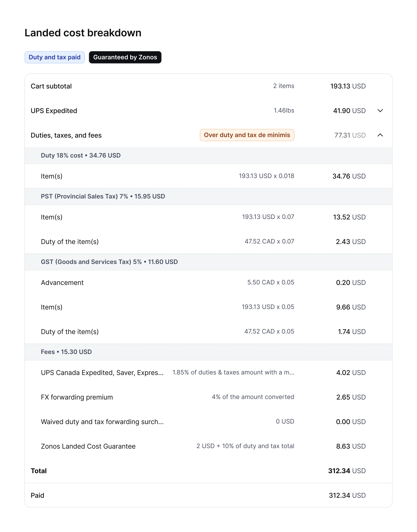Click the GST Goods and Services Tax header
The height and width of the screenshot is (532, 417).
(208, 262)
